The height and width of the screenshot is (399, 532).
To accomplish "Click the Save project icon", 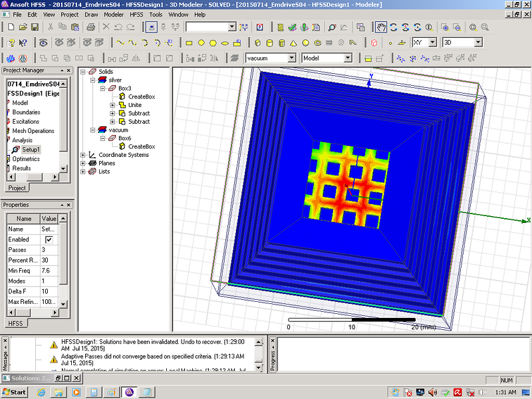I will pos(35,27).
